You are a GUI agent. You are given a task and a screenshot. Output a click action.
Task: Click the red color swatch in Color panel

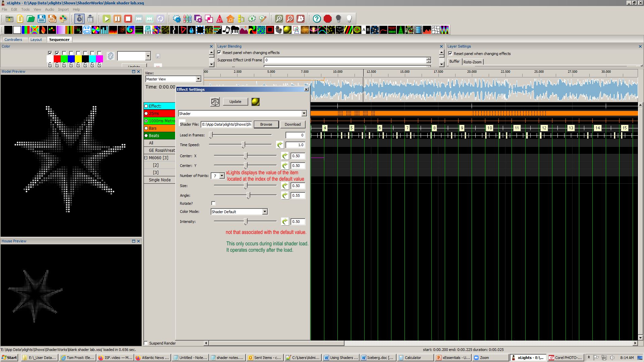(x=57, y=59)
